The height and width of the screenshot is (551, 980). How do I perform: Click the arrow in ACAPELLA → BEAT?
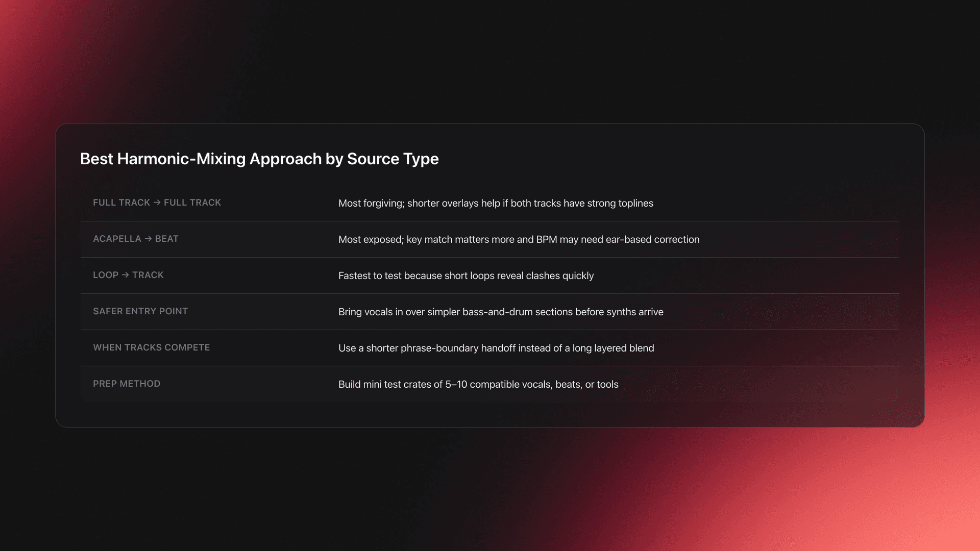coord(148,239)
